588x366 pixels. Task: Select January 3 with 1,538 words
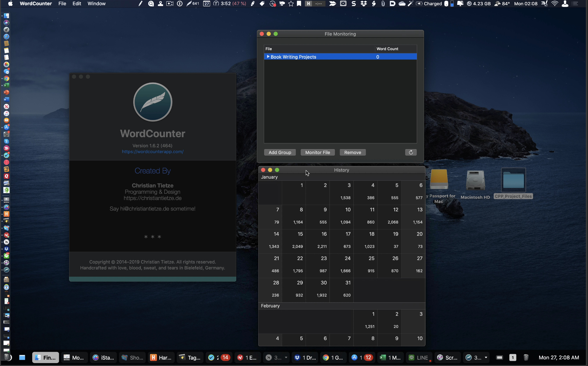click(x=342, y=193)
